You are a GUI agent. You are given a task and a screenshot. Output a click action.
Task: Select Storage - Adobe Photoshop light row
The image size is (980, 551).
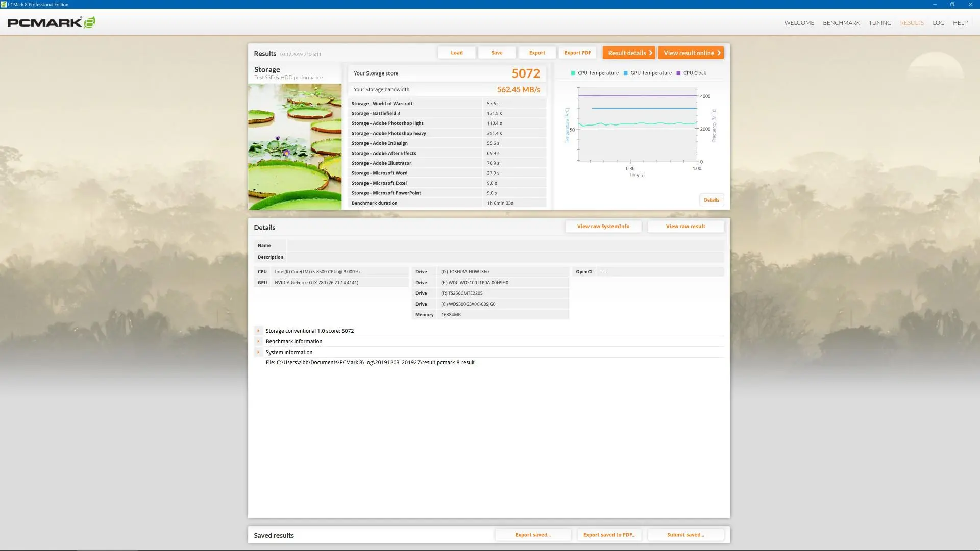coord(447,123)
